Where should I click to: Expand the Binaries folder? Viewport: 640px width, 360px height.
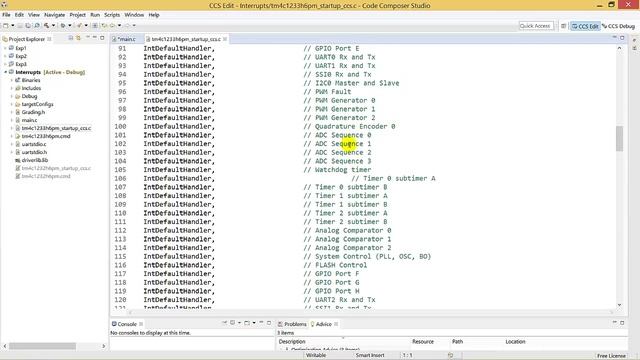point(11,80)
